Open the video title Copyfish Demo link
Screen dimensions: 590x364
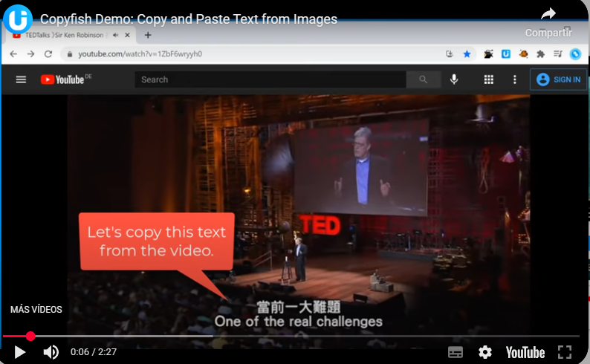pyautogui.click(x=189, y=19)
